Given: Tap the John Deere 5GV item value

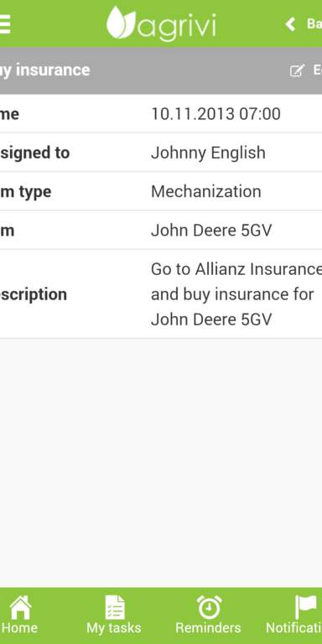Looking at the screenshot, I should (211, 231).
